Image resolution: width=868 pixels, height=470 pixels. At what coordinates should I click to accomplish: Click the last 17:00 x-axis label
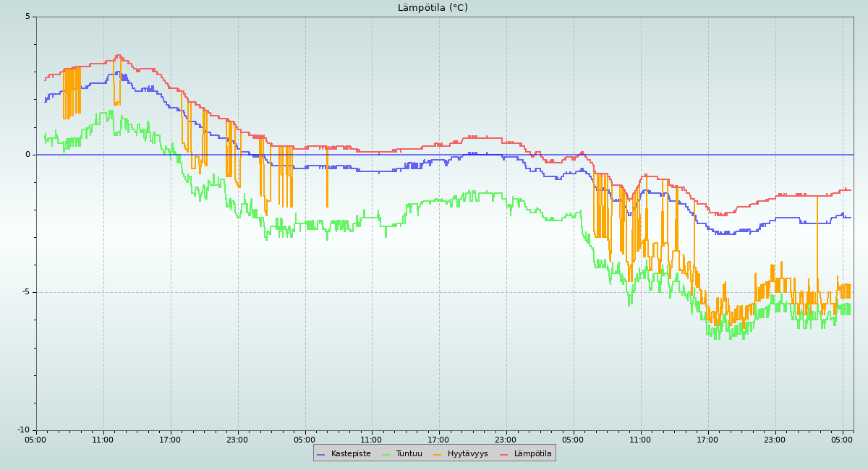tap(707, 440)
